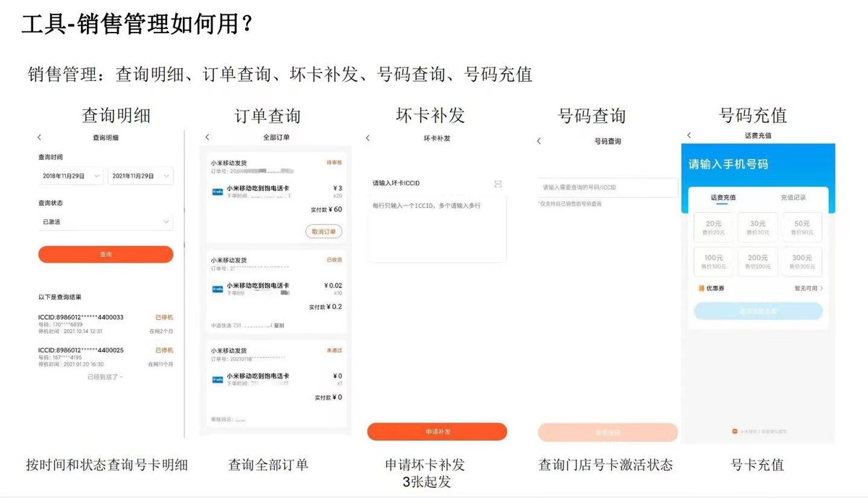Select the 50元 recharge amount
The image size is (868, 498).
click(x=802, y=227)
